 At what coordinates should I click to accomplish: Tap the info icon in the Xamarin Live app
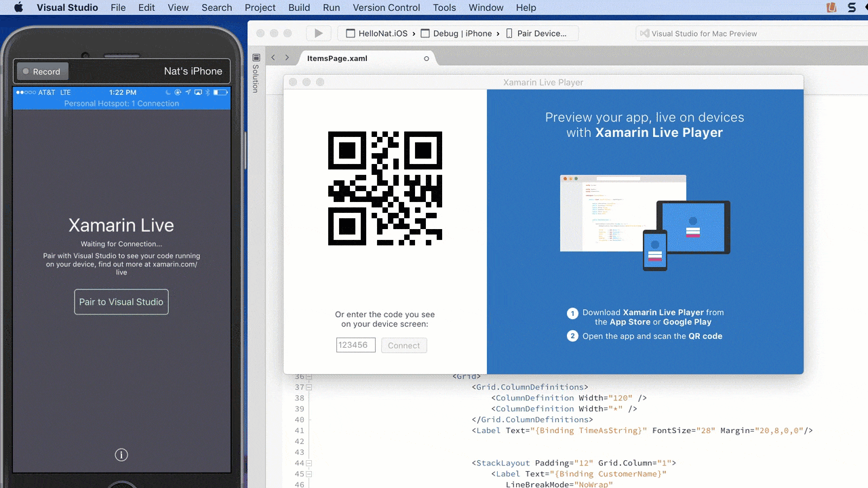(x=121, y=455)
